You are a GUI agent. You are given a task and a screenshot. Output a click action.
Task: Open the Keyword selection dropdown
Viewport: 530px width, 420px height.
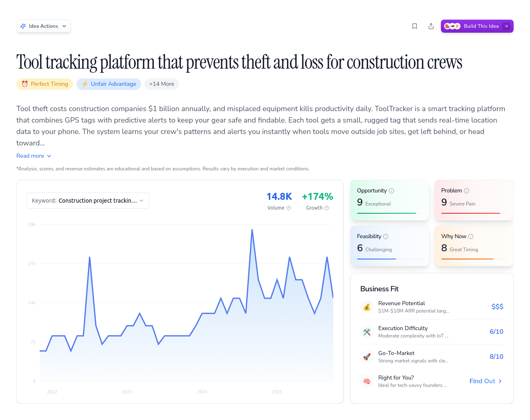pyautogui.click(x=88, y=201)
